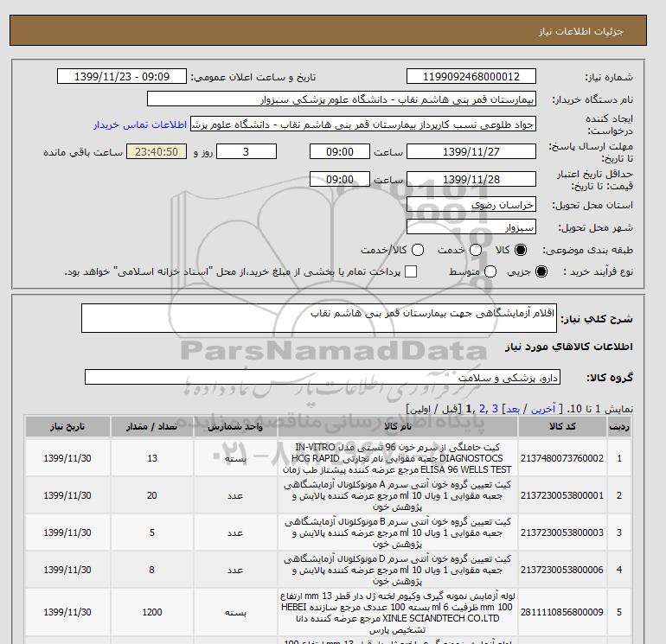Click the remaining time 23:40:50 field

pos(157,151)
